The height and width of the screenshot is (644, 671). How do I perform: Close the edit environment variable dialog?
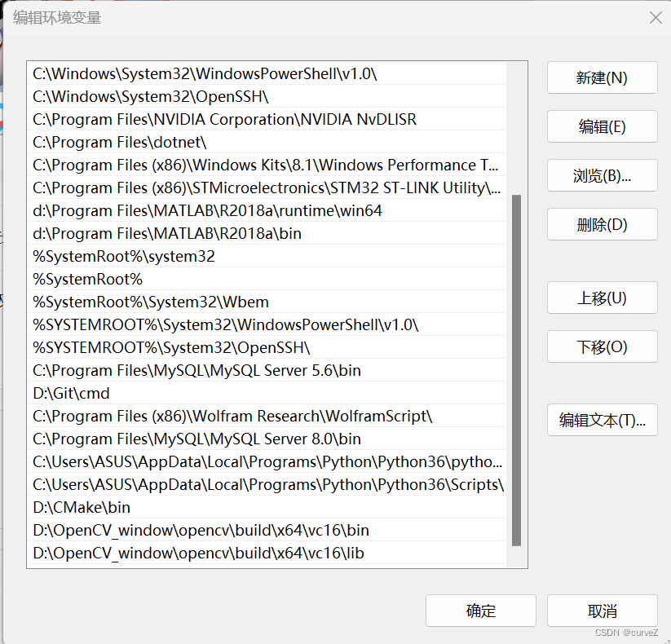pyautogui.click(x=655, y=17)
